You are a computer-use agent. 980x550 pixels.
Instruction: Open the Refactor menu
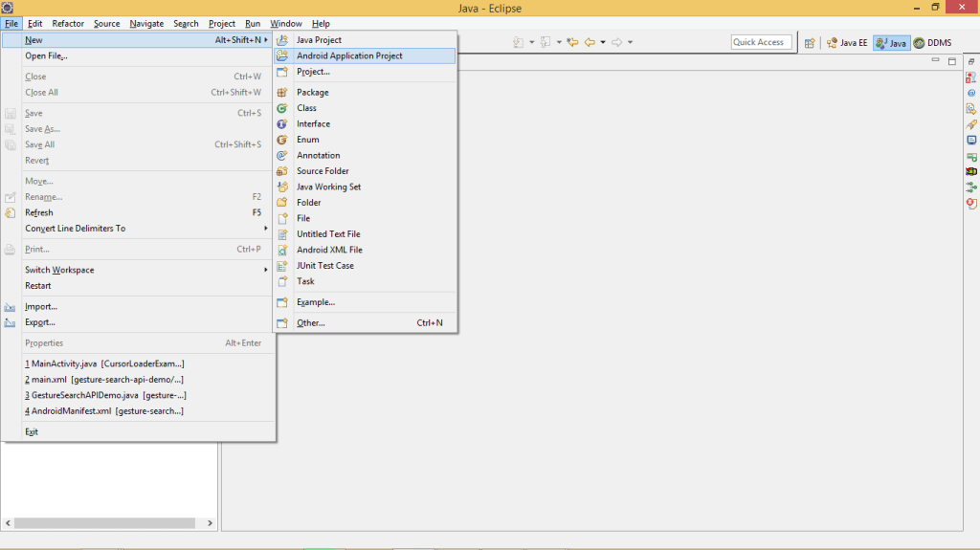(x=68, y=23)
